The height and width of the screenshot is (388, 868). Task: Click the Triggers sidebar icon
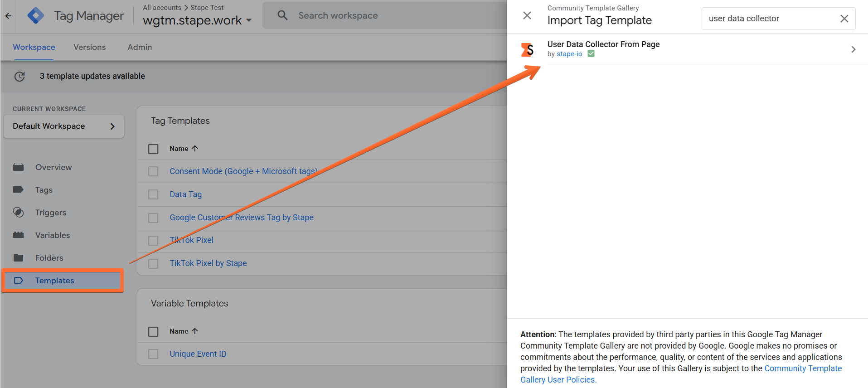(18, 212)
